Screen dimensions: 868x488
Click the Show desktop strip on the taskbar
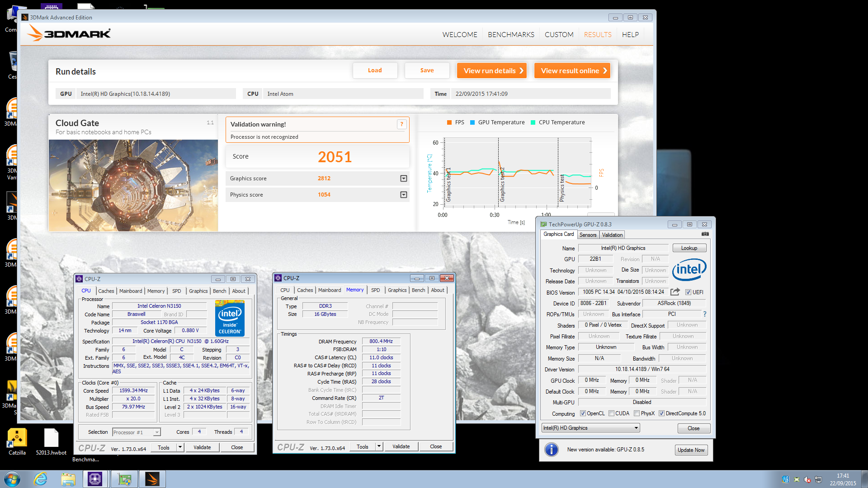pos(864,479)
